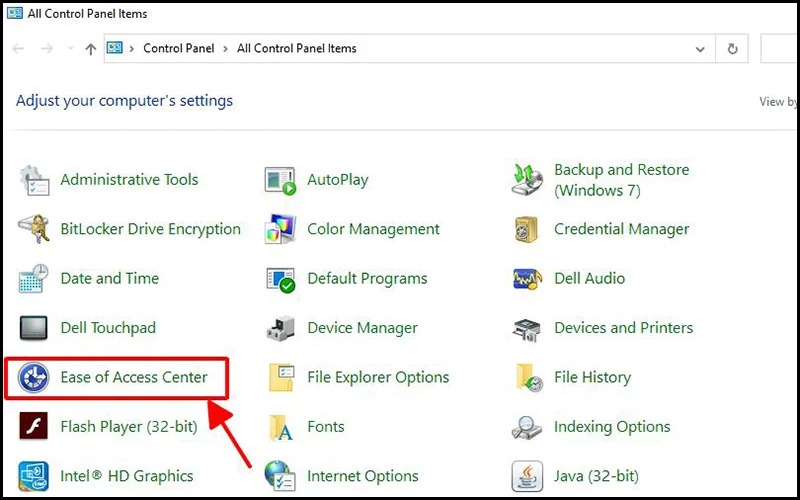Open the Date and Time icon
Screen dimensions: 800x500
coord(34,279)
